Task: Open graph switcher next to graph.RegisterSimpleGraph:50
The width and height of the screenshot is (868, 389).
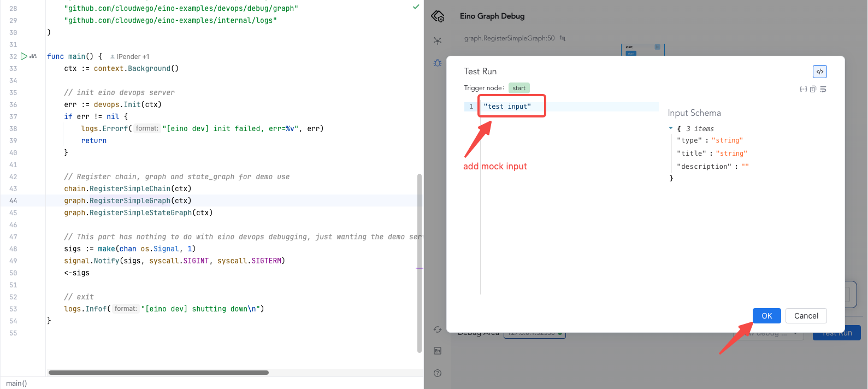Action: click(563, 38)
